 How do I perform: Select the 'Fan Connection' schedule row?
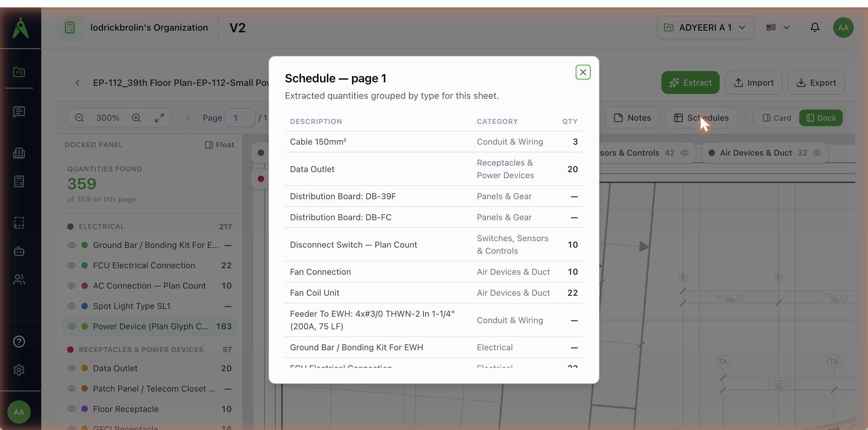pyautogui.click(x=434, y=271)
